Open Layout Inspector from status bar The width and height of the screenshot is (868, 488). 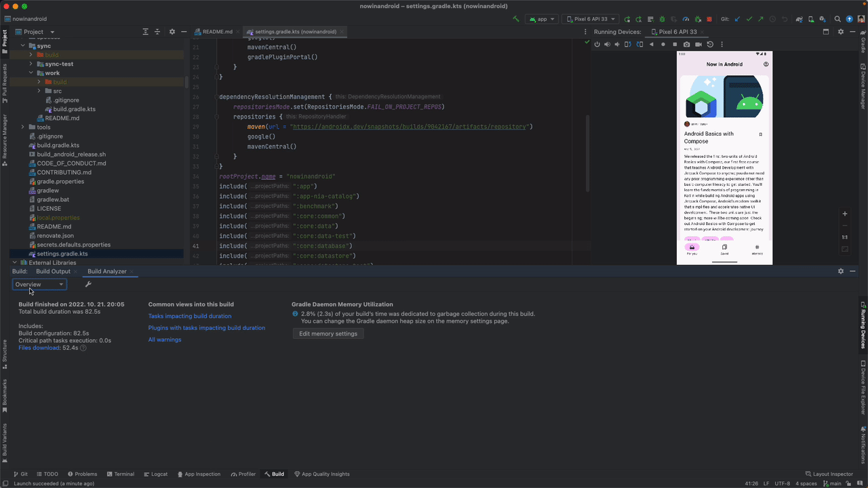coord(829,474)
